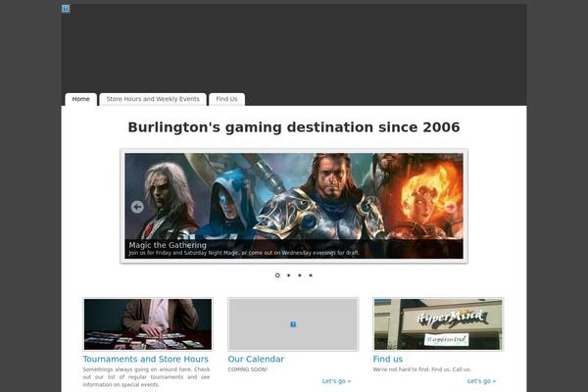588x392 pixels.
Task: Open the Our Calendar heading link
Action: click(256, 359)
